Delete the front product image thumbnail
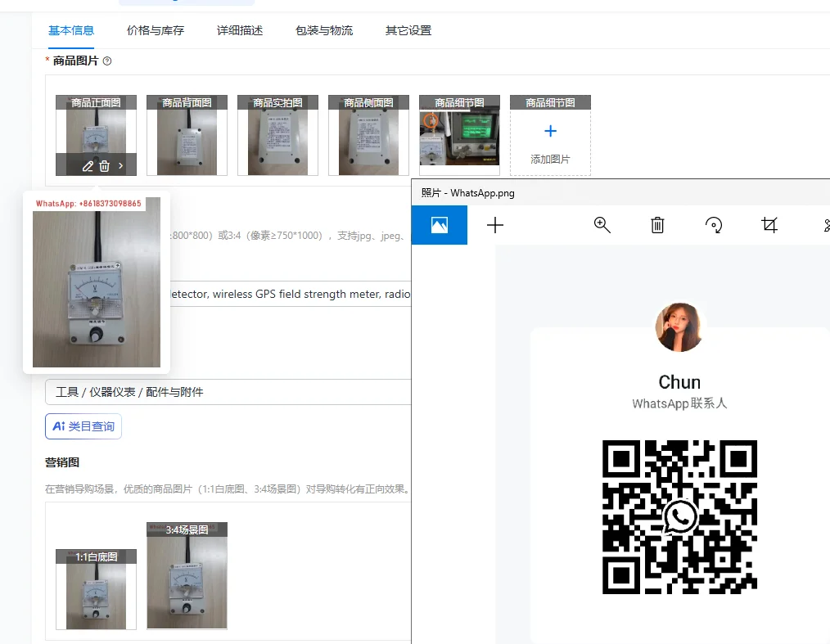830x644 pixels. tap(104, 166)
